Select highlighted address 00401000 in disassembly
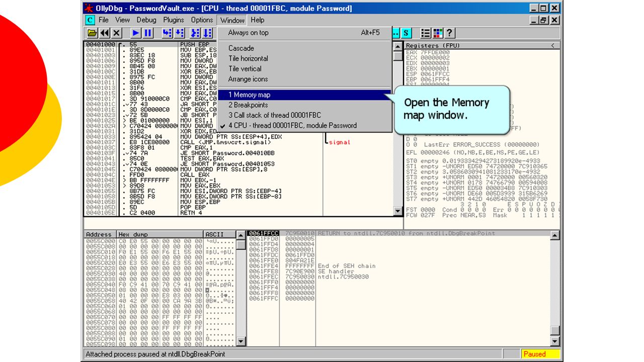 pyautogui.click(x=101, y=45)
